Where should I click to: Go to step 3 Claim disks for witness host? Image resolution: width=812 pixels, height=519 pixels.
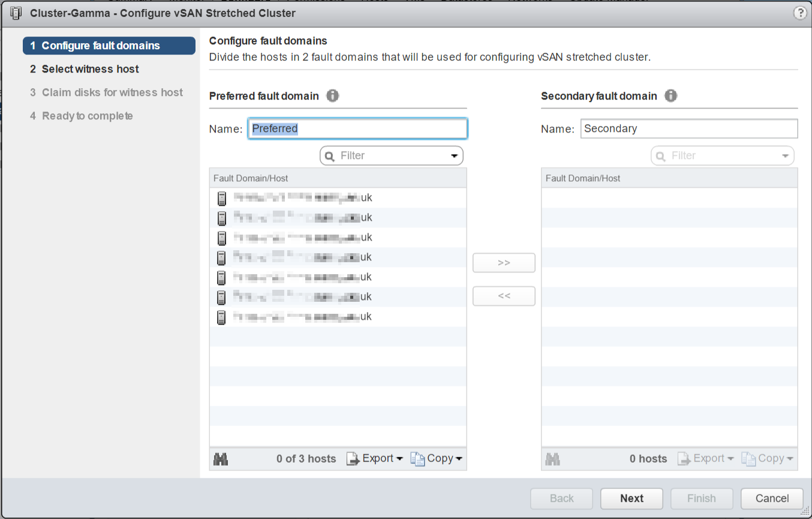(107, 92)
